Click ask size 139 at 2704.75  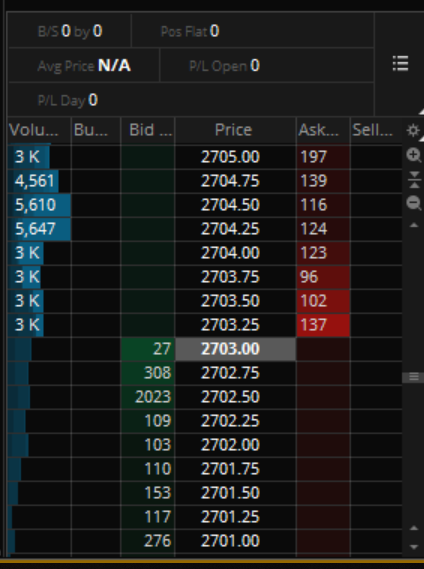tap(323, 181)
